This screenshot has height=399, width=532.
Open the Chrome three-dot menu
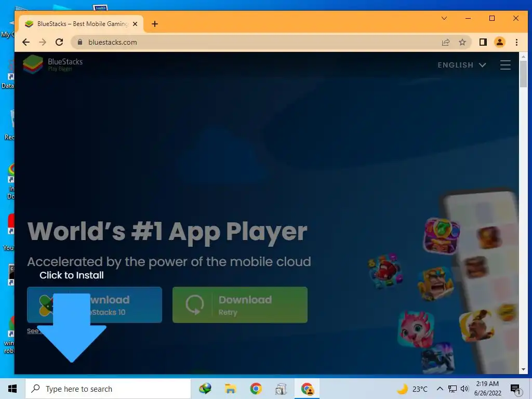[516, 42]
